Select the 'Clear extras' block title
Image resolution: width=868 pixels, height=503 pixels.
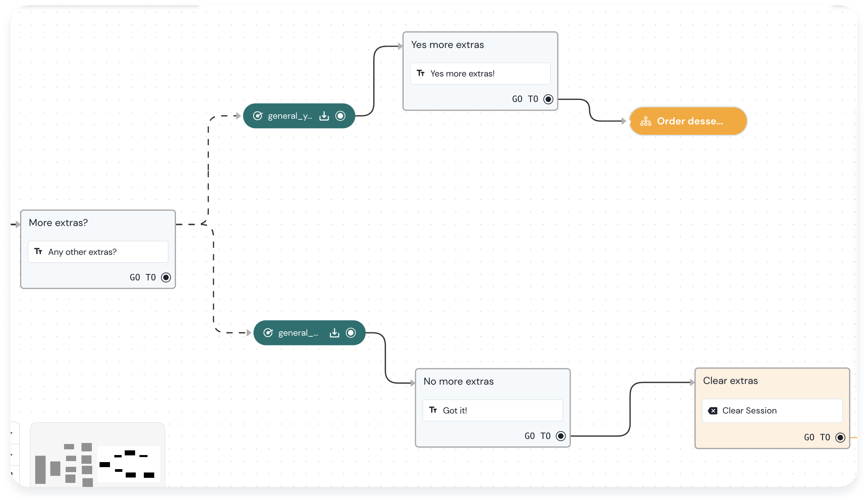click(730, 381)
